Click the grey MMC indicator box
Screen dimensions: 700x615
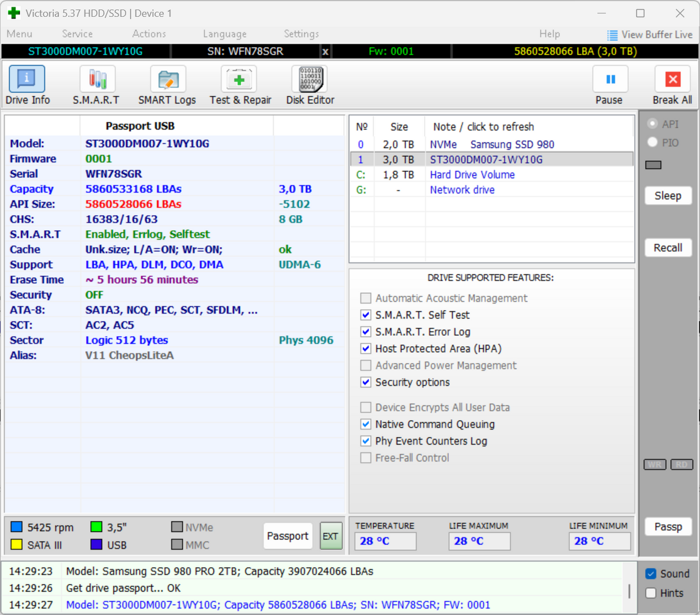coord(177,544)
